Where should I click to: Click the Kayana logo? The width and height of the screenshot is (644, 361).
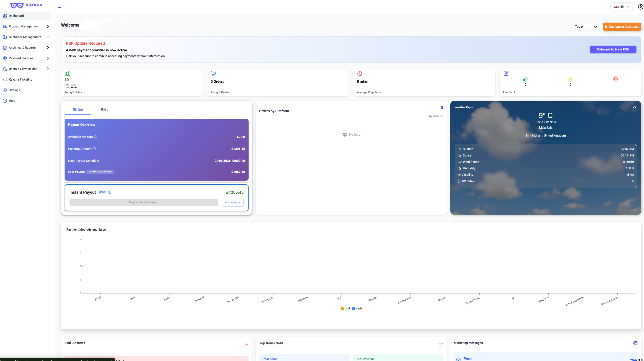click(26, 5)
